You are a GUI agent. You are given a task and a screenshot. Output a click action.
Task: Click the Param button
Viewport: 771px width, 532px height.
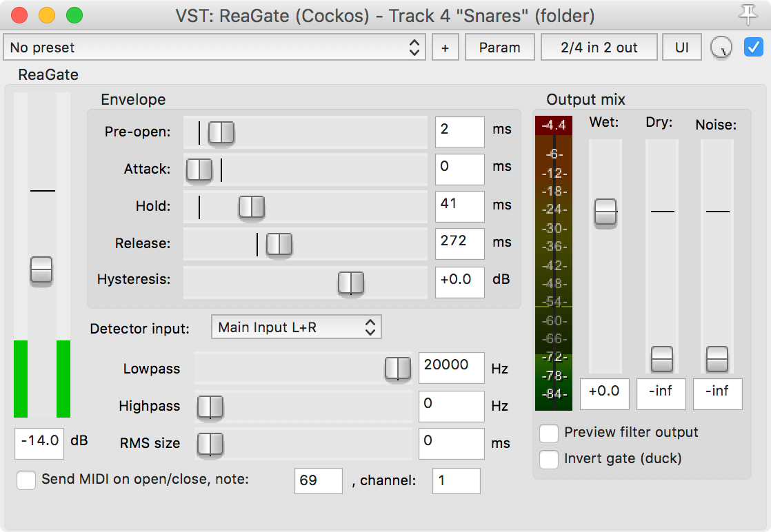click(499, 48)
